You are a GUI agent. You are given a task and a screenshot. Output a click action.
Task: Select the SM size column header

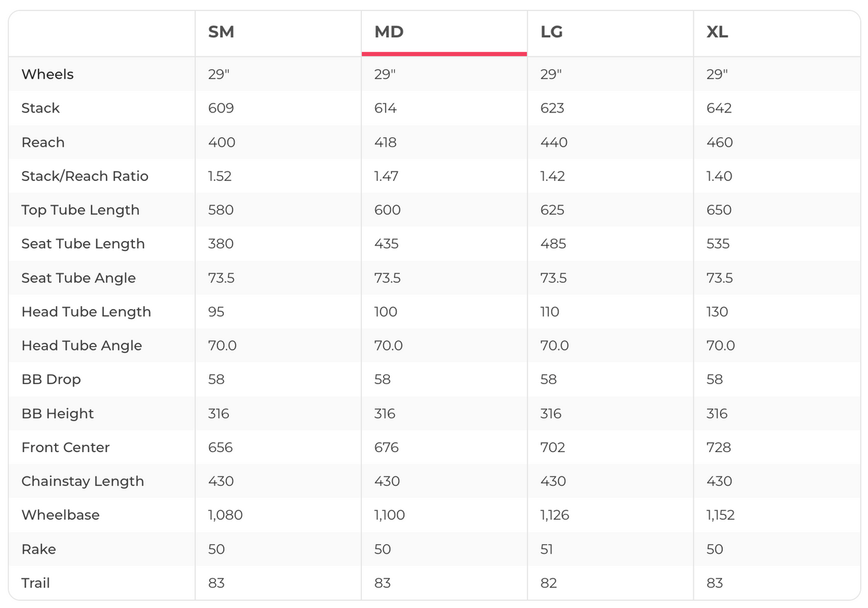pyautogui.click(x=221, y=33)
